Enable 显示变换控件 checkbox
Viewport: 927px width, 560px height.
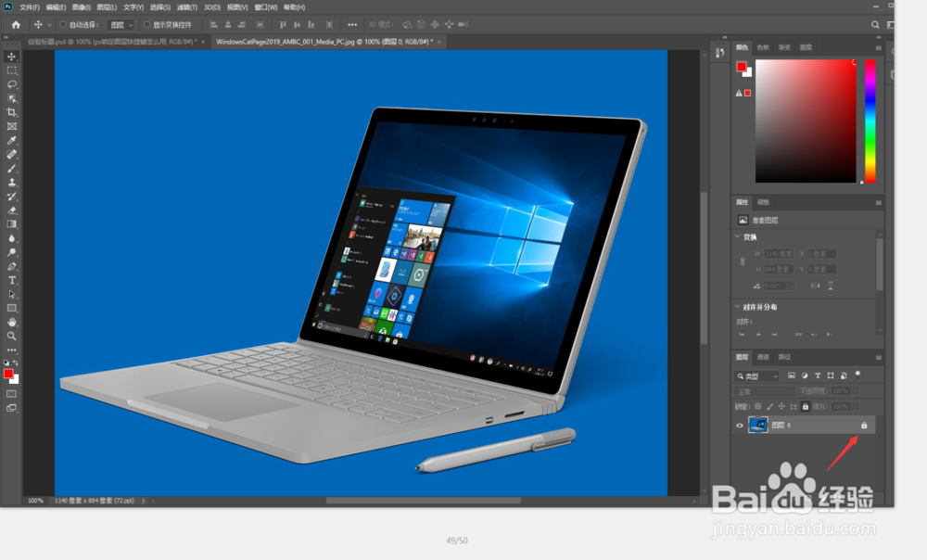146,25
